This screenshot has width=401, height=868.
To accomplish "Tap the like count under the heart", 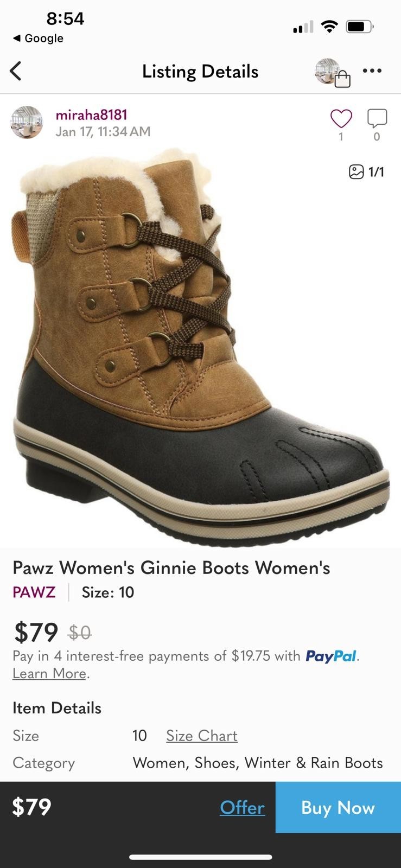I will tap(341, 137).
